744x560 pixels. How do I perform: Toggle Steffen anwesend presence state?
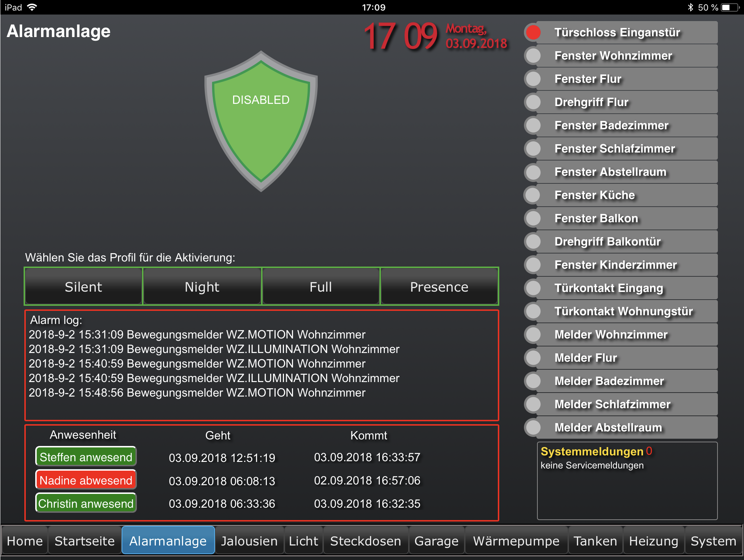point(86,457)
